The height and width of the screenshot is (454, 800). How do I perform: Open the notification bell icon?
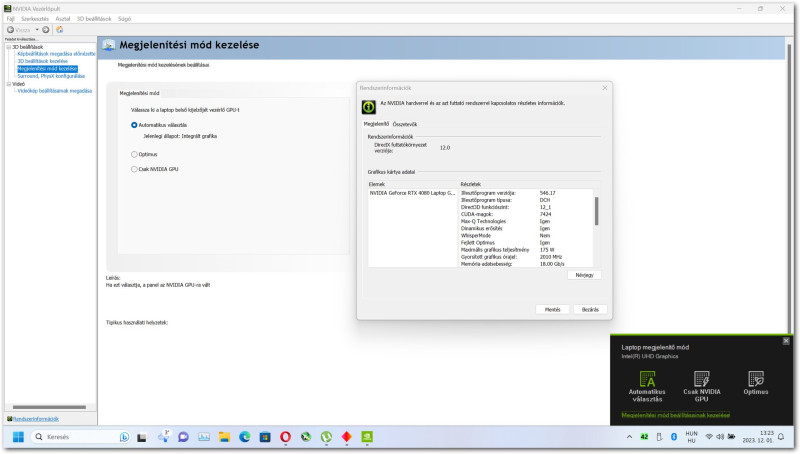coord(781,437)
